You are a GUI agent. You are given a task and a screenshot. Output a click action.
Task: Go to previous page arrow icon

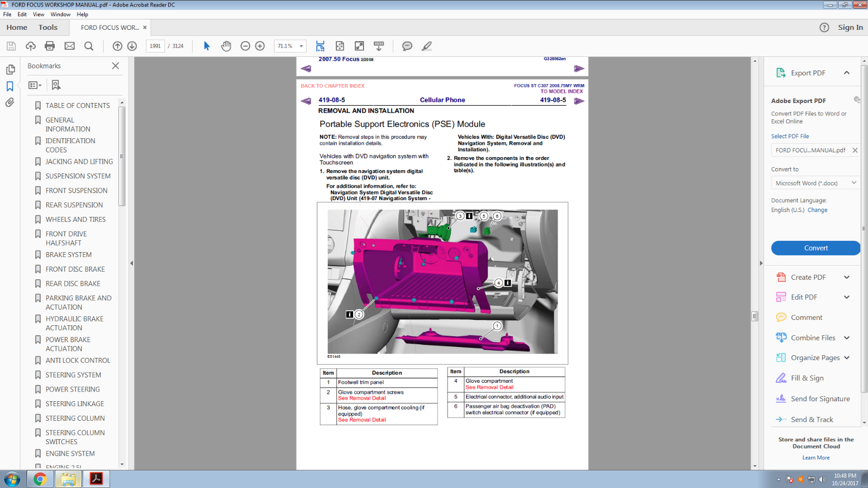point(117,46)
